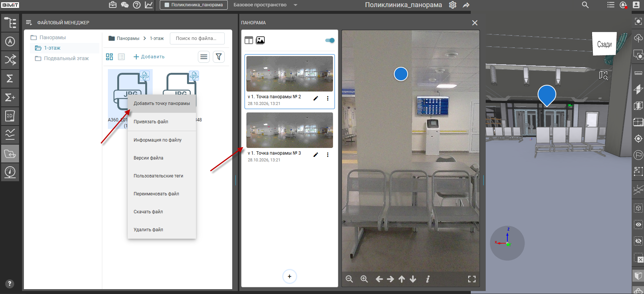Viewport: 644px width, 294px height.
Task: Open filter options in file manager
Action: [219, 57]
